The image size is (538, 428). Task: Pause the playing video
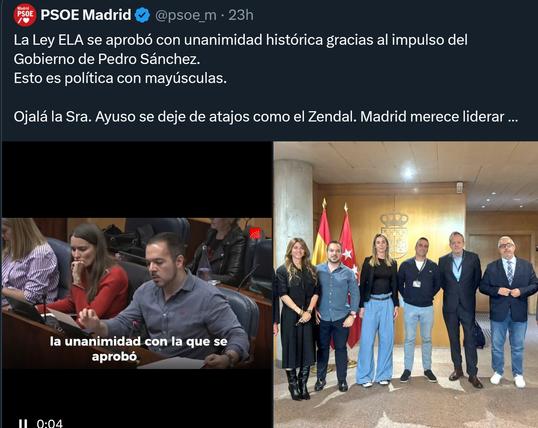[23, 424]
